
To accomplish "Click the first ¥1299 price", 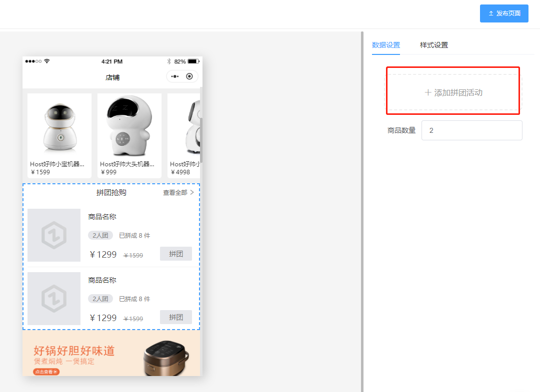I will tap(103, 255).
